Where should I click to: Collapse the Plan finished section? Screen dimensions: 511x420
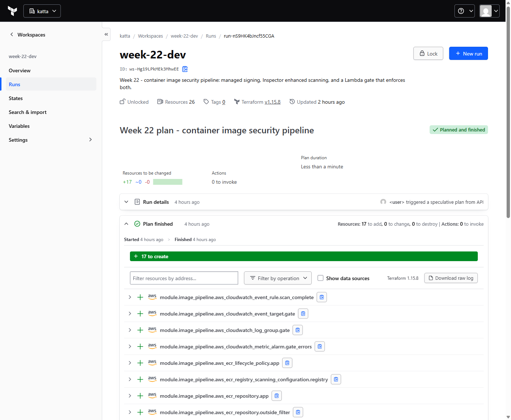[x=126, y=224]
